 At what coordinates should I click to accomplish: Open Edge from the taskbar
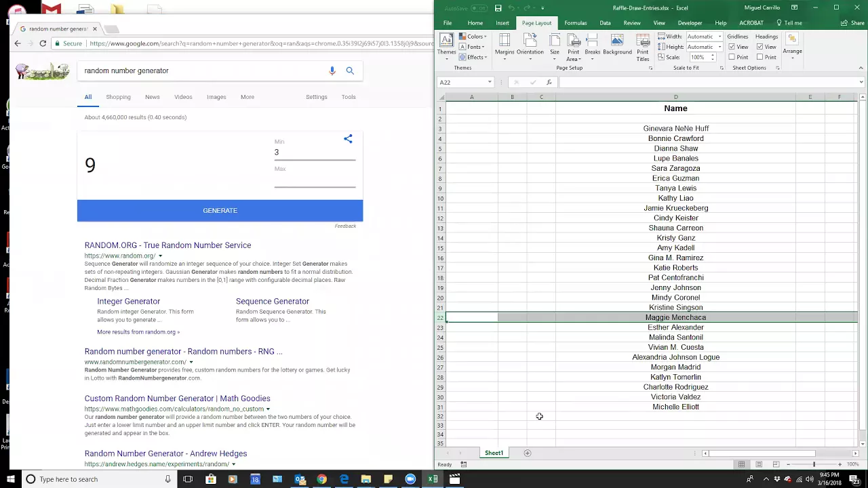click(344, 479)
